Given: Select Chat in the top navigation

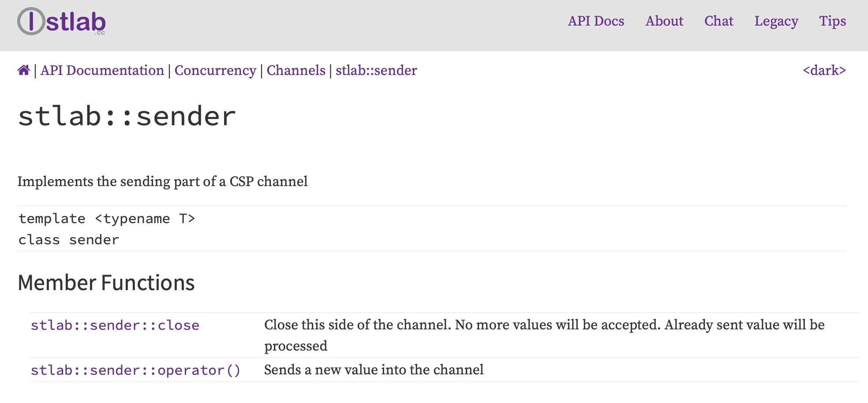Looking at the screenshot, I should [x=718, y=21].
